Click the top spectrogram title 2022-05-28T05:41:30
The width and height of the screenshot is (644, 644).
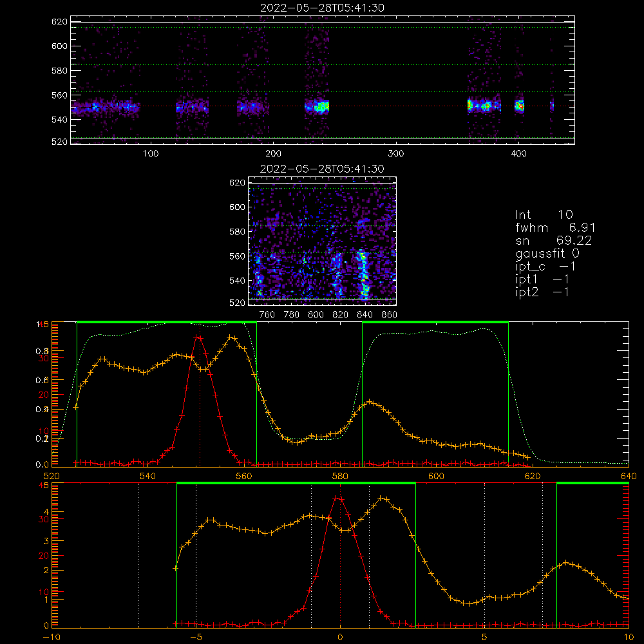[x=322, y=8]
